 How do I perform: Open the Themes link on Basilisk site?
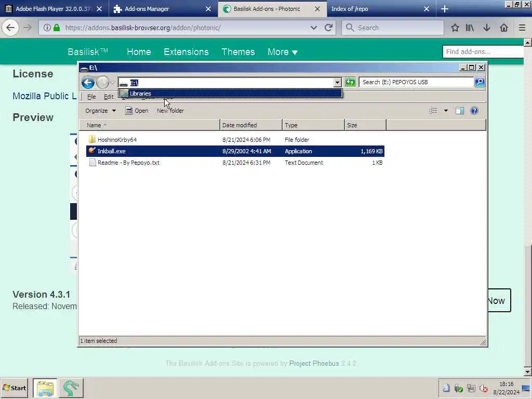click(x=238, y=52)
